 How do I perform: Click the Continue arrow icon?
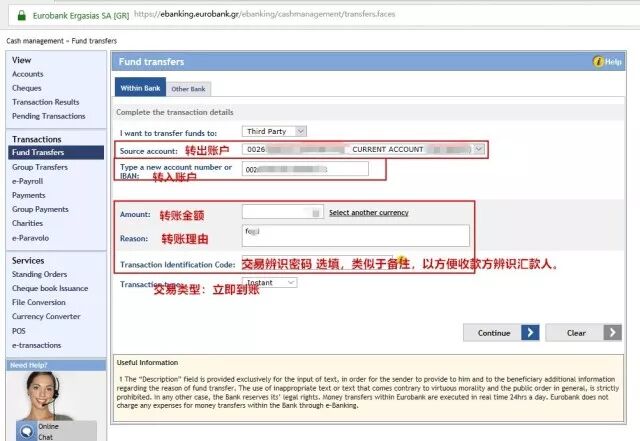[x=530, y=332]
